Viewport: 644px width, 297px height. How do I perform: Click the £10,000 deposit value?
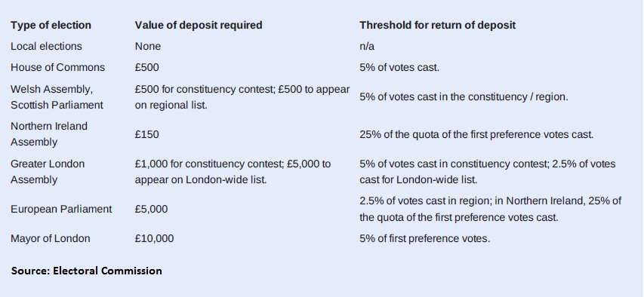tap(155, 239)
